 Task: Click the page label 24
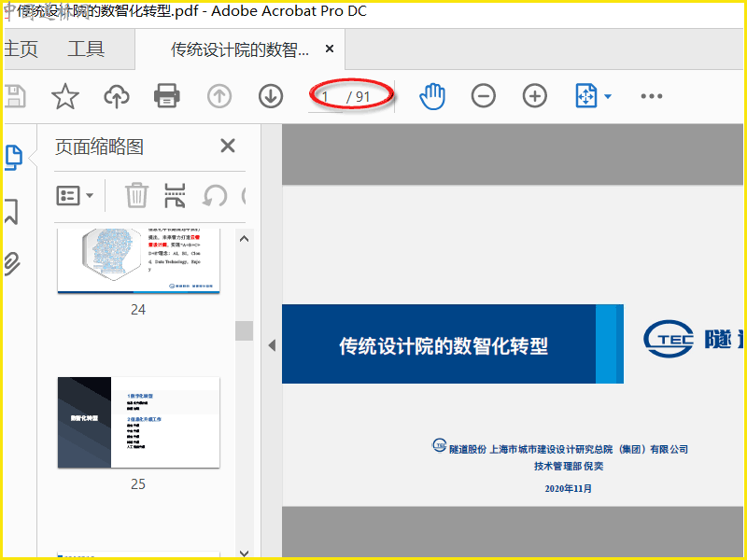[138, 310]
